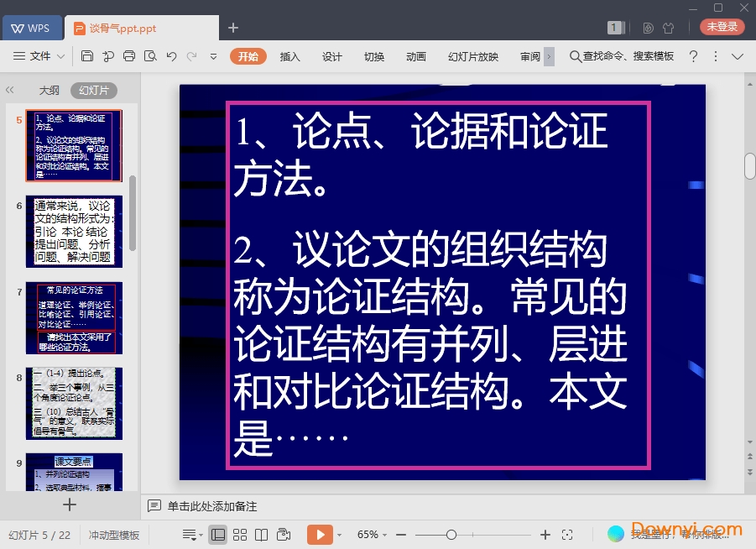
Task: Switch to the 幻灯片 slides pane
Action: pos(94,90)
